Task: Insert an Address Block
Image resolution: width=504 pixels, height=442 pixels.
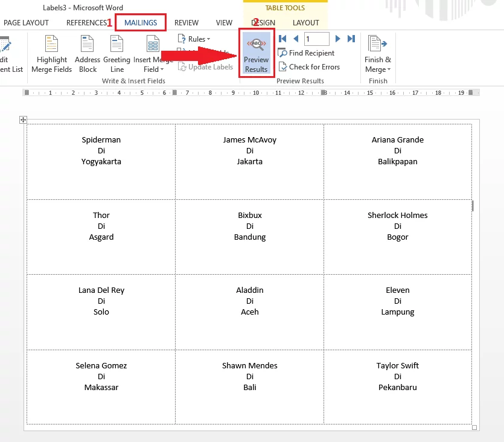Action: click(x=88, y=54)
